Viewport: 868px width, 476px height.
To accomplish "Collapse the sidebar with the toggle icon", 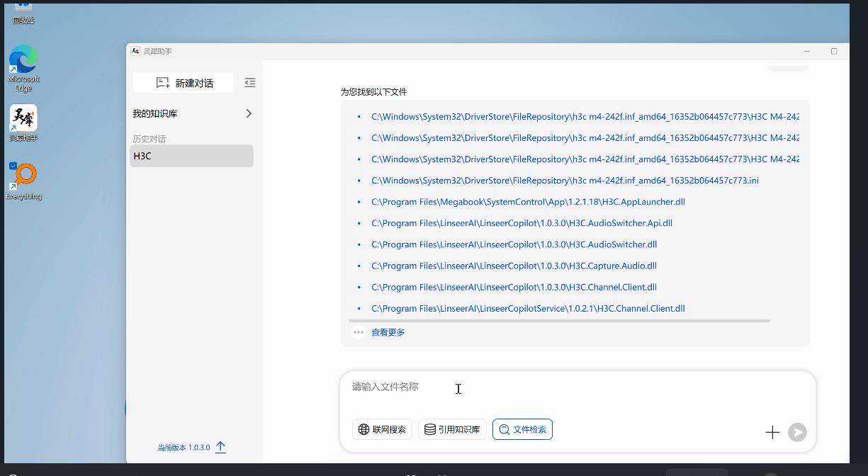I will click(249, 83).
